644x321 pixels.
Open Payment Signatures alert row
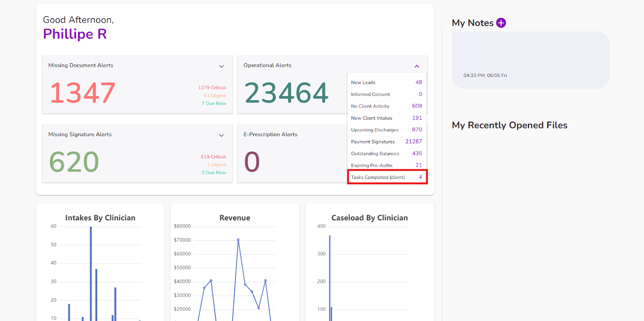pos(386,142)
